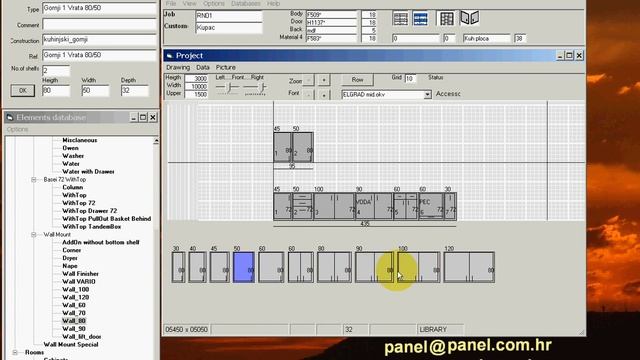The width and height of the screenshot is (640, 360).
Task: Select the PEC oven base cabinet
Action: click(431, 207)
